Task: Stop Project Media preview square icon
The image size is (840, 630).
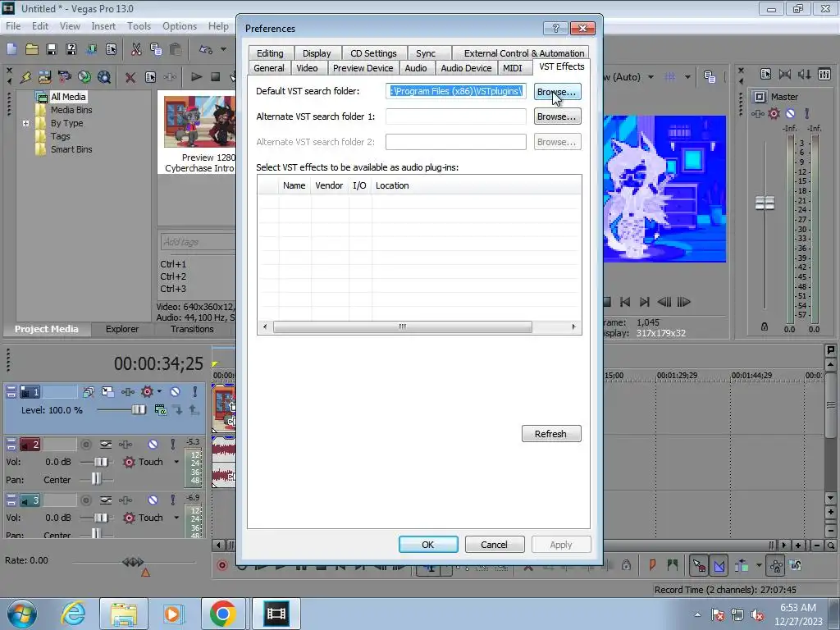Action: pos(216,77)
